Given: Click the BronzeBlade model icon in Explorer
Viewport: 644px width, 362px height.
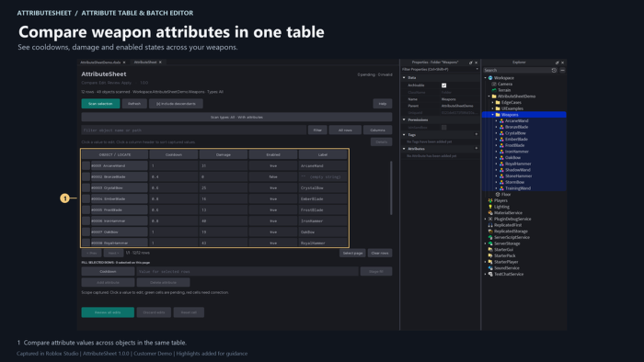Looking at the screenshot, I should coord(501,127).
